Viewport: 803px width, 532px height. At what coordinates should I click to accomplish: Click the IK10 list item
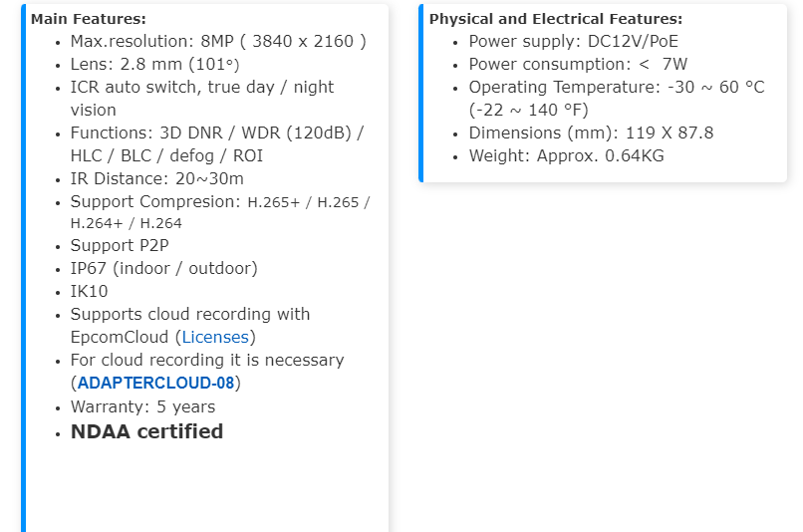[89, 291]
